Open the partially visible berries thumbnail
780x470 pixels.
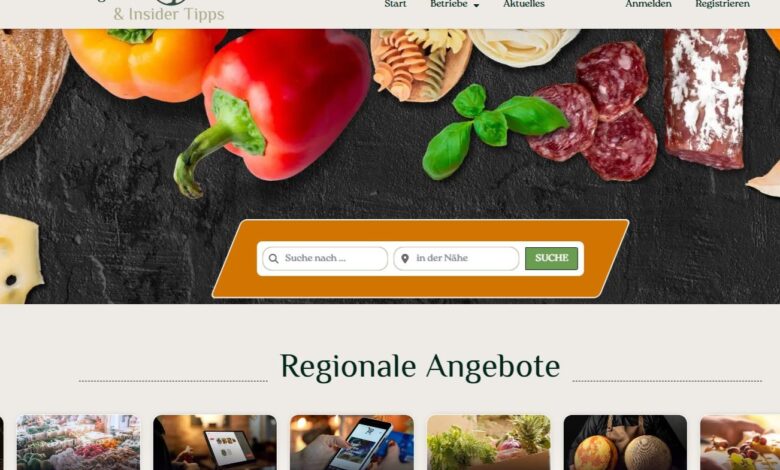740,443
